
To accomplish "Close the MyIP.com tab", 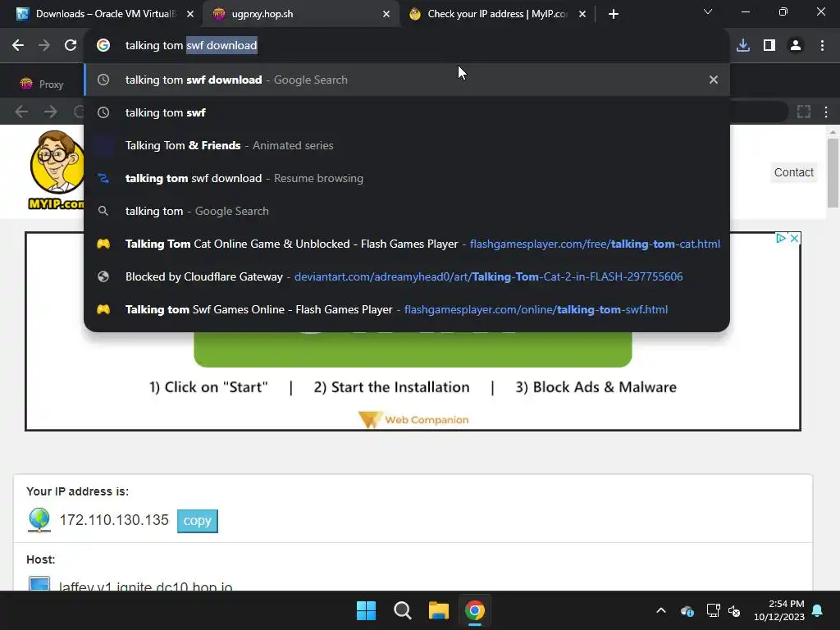I will [582, 14].
